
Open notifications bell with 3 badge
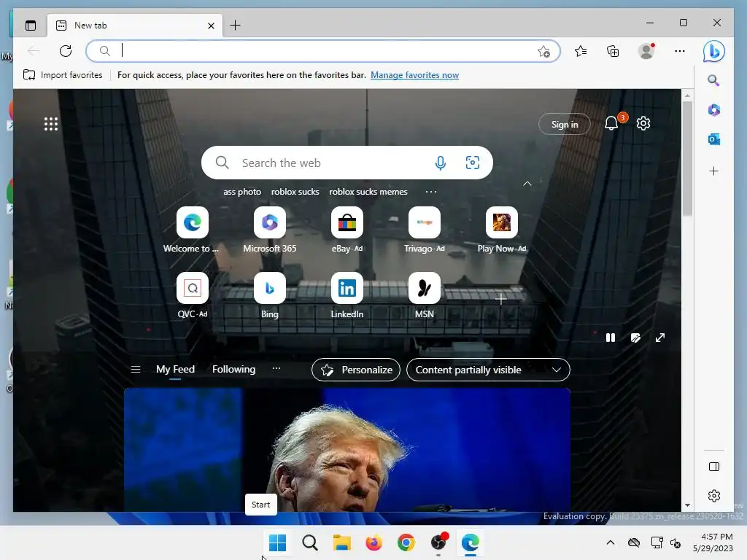coord(611,124)
